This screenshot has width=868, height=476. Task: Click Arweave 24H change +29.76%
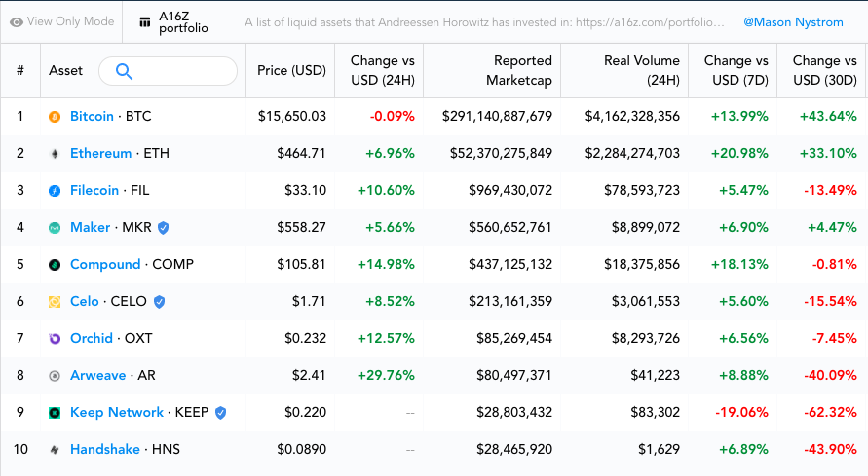(386, 375)
